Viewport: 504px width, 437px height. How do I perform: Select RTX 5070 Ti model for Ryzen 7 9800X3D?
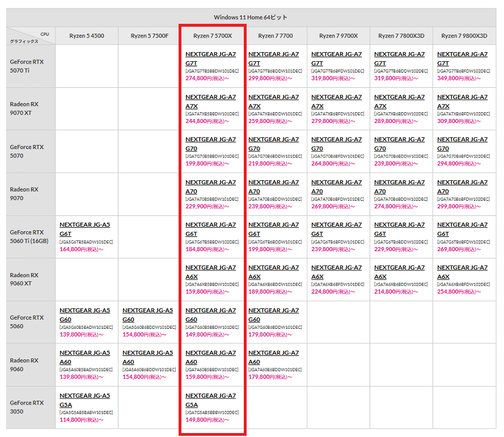(462, 59)
